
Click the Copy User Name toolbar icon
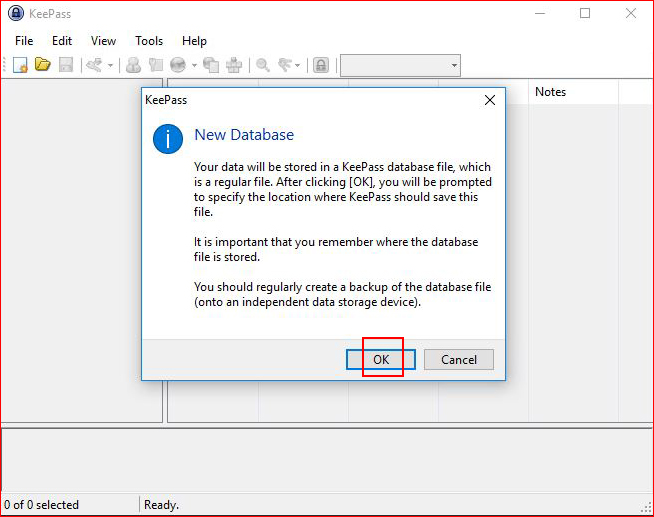click(x=133, y=65)
